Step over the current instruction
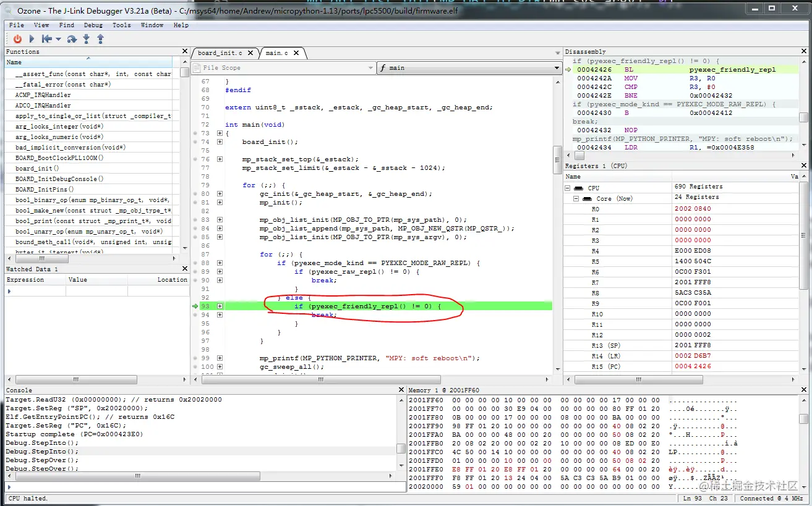Screen dimensions: 812x506 [72, 38]
